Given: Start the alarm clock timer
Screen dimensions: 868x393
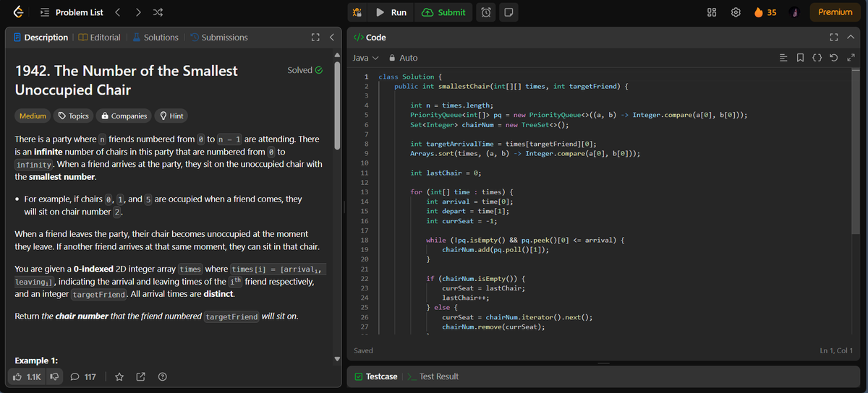Looking at the screenshot, I should [487, 12].
